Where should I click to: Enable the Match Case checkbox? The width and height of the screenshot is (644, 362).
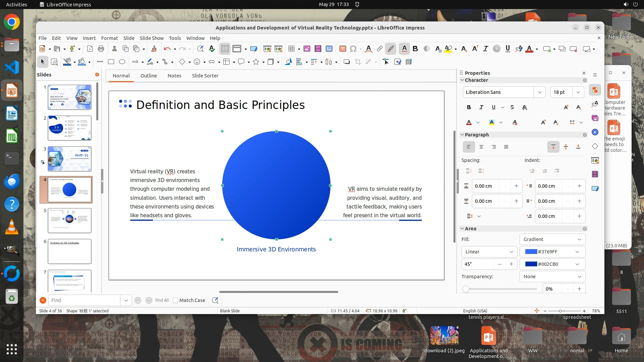click(175, 300)
